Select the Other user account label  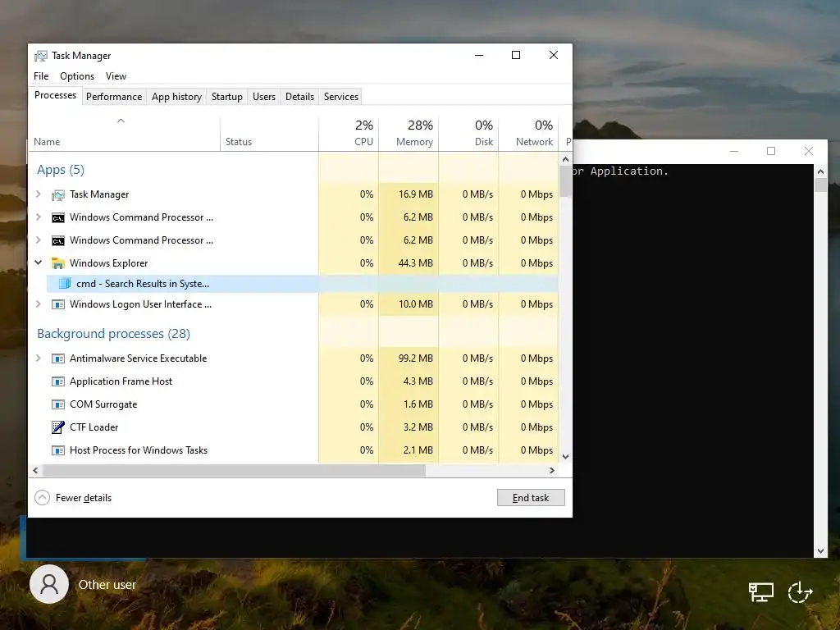click(107, 584)
